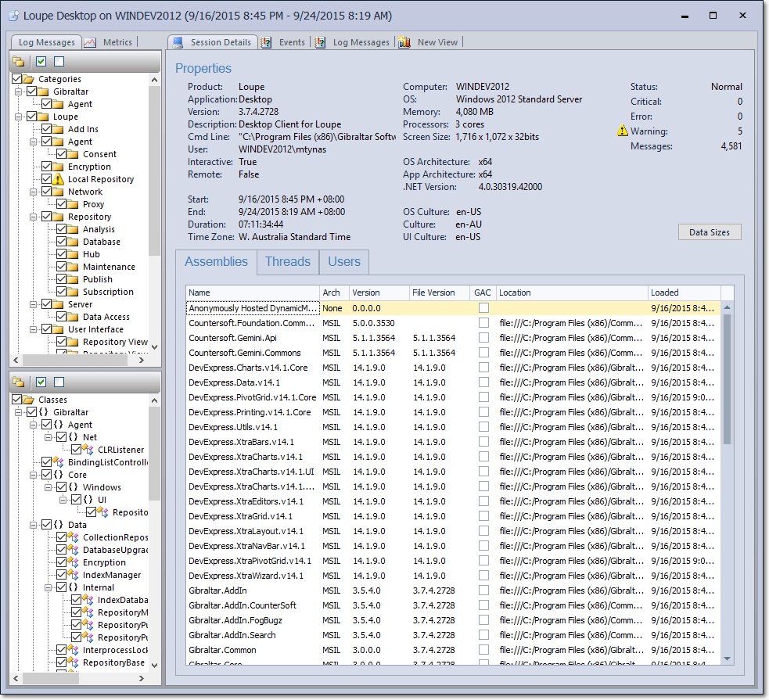769x700 pixels.
Task: Uncheck the Consent category checkbox
Action: coord(61,154)
